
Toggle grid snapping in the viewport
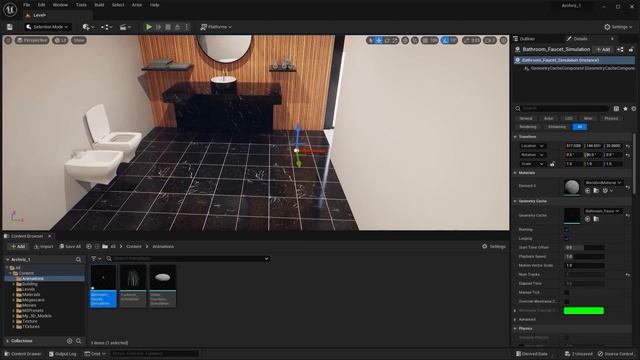tap(425, 40)
